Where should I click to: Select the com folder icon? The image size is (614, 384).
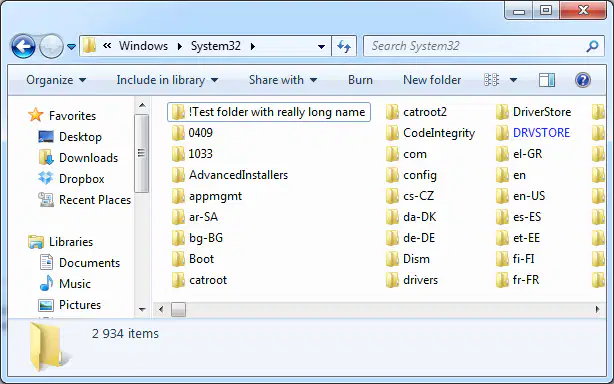click(392, 154)
